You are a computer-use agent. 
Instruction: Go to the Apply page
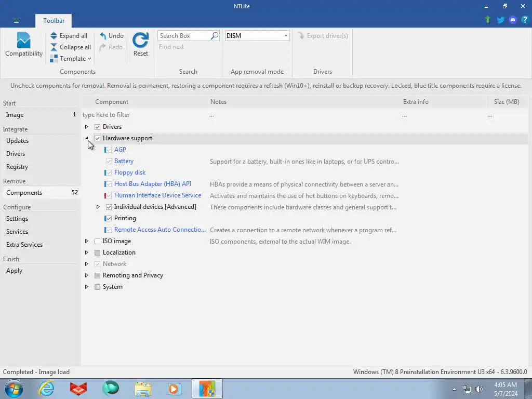point(41,271)
